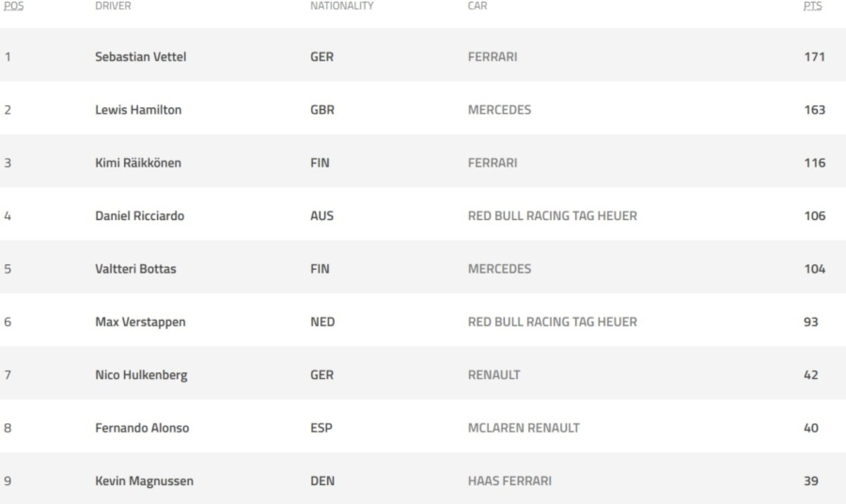Open the McLaren Renault team link
The height and width of the screenshot is (504, 846).
coord(523,427)
